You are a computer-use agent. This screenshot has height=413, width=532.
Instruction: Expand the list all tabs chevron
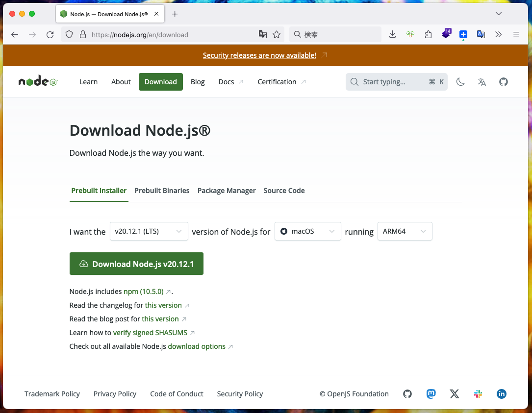[498, 14]
